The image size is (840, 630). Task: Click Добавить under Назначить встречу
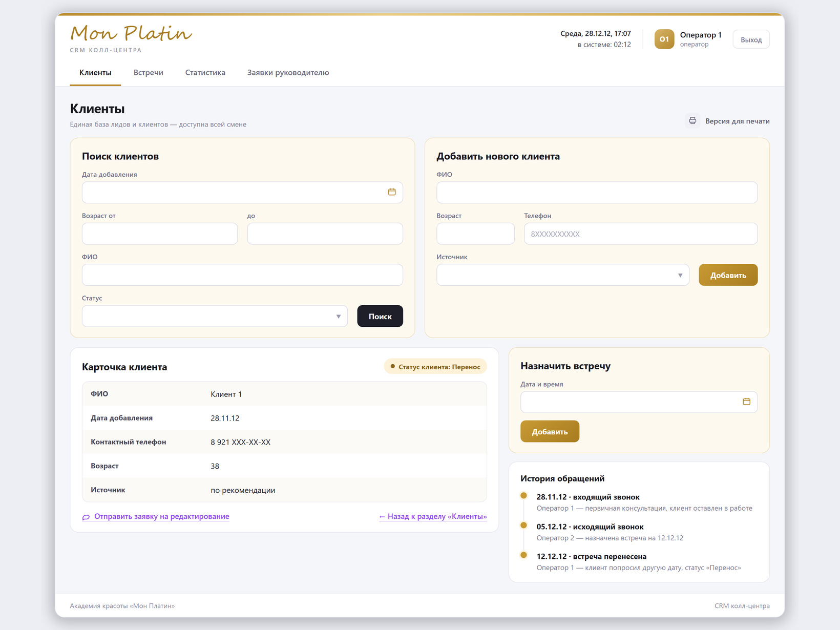pyautogui.click(x=550, y=431)
